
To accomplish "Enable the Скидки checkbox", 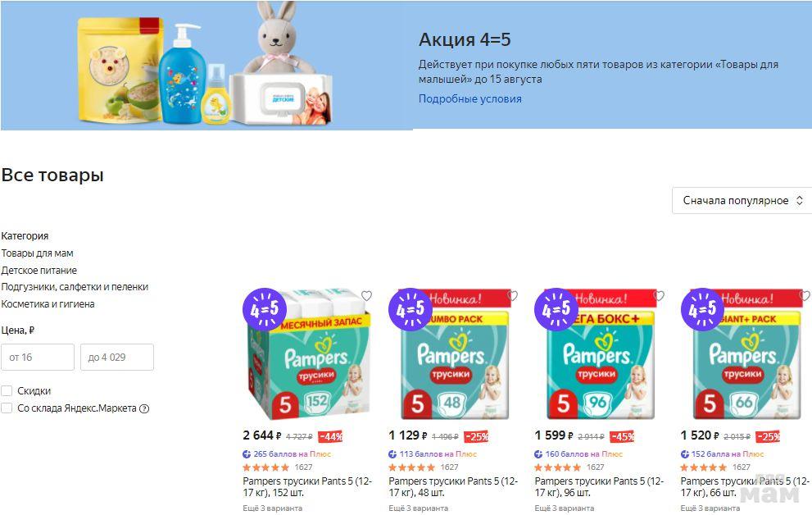I will point(7,390).
